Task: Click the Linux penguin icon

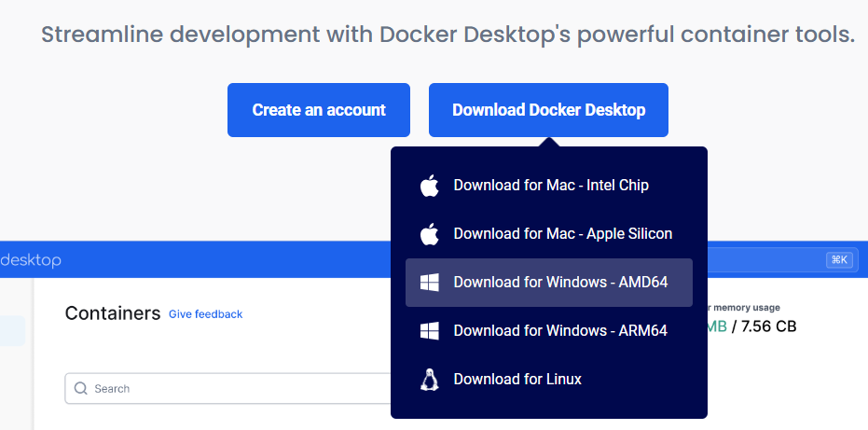Action: (430, 380)
